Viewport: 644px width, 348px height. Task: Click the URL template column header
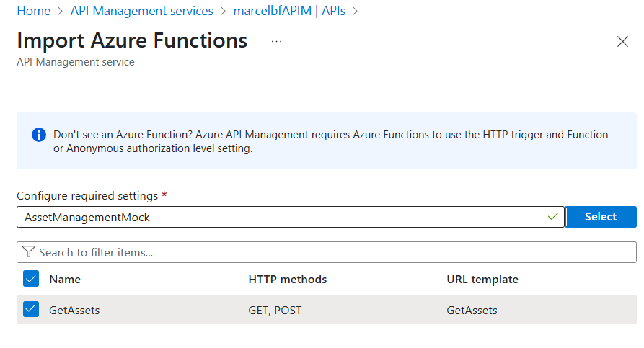(482, 279)
